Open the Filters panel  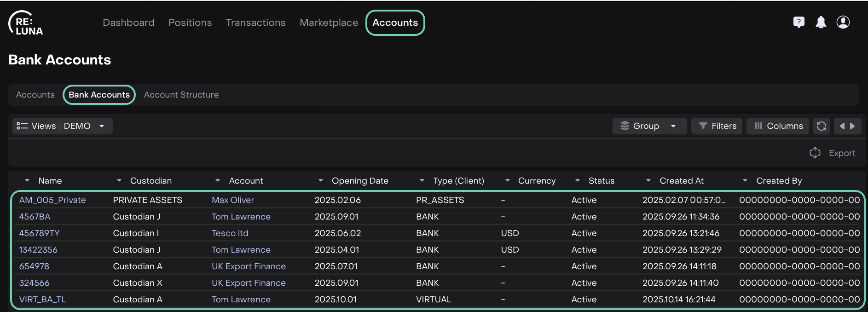pos(717,126)
